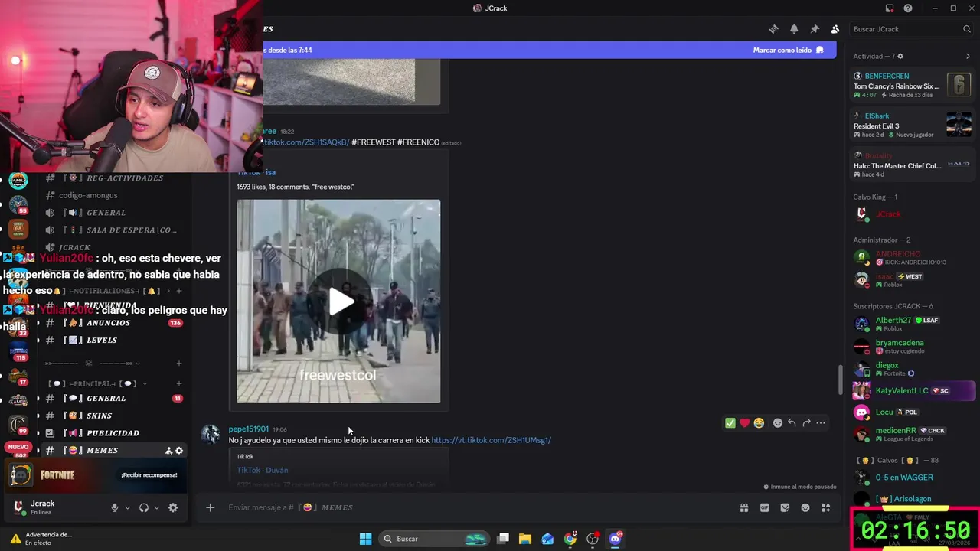This screenshot has height=551, width=980.
Task: Add green checkmark reaction to message
Action: click(730, 423)
